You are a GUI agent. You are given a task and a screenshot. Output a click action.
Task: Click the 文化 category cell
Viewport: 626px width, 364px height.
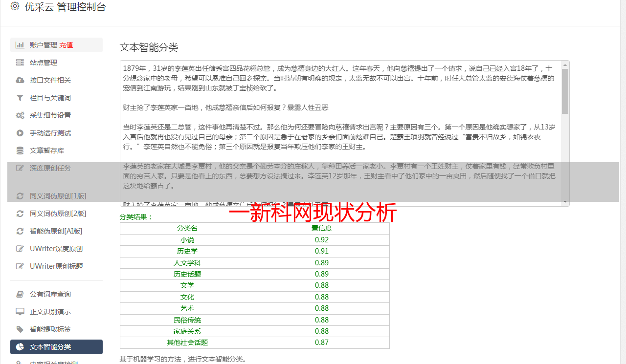point(187,297)
